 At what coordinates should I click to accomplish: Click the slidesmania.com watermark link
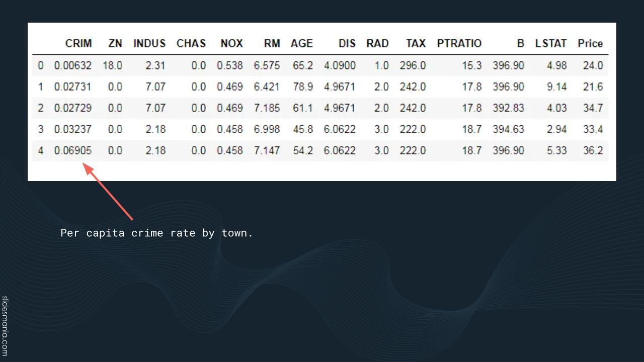[x=5, y=326]
